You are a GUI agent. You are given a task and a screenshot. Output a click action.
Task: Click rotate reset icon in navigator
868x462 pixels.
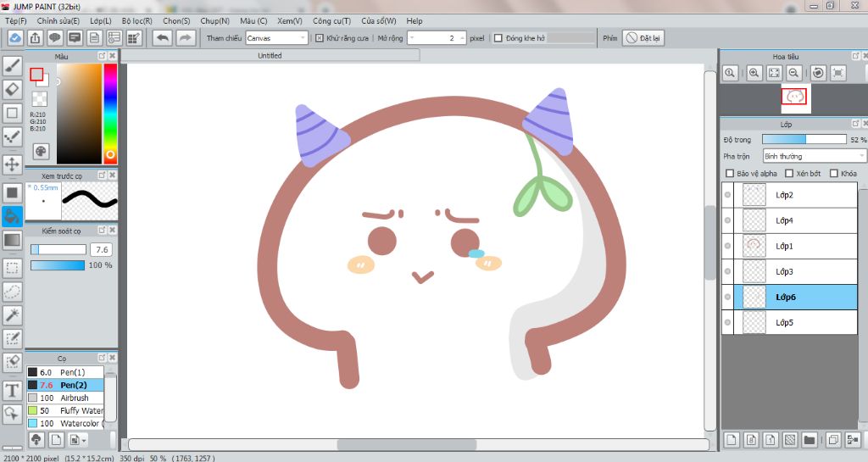pos(818,73)
